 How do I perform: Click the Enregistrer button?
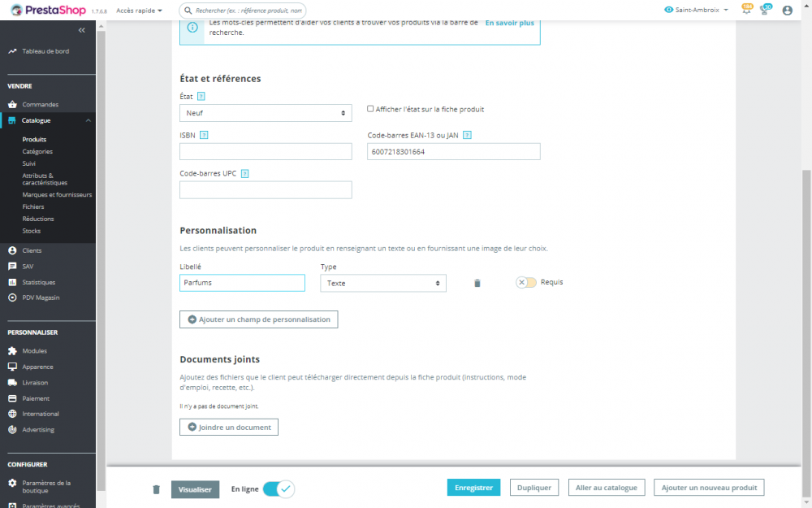pyautogui.click(x=473, y=488)
